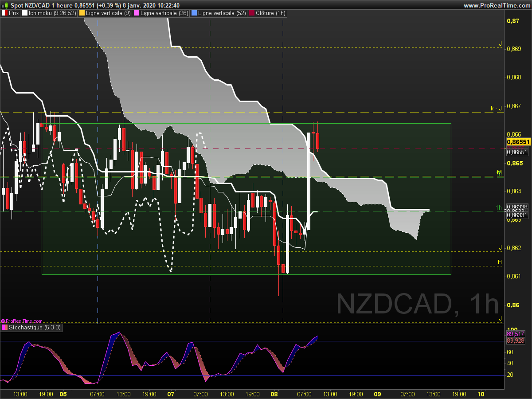The image size is (532, 399).
Task: Click the 0,86 price axis label
Action: coord(512,305)
